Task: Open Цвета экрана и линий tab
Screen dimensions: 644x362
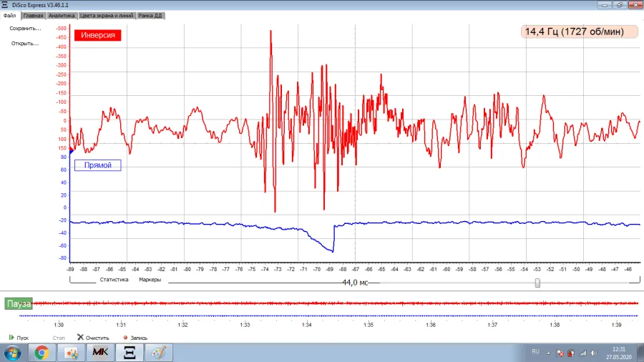Action: 107,16
